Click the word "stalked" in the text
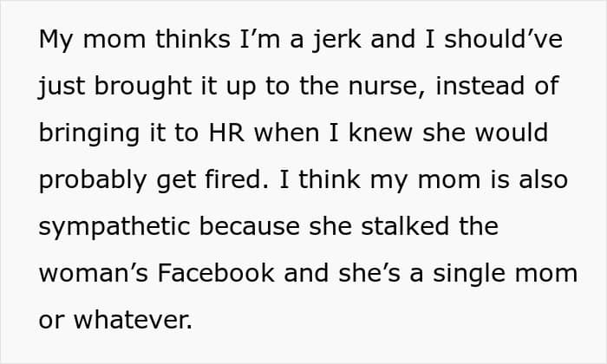Image resolution: width=607 pixels, height=364 pixels. 405,226
